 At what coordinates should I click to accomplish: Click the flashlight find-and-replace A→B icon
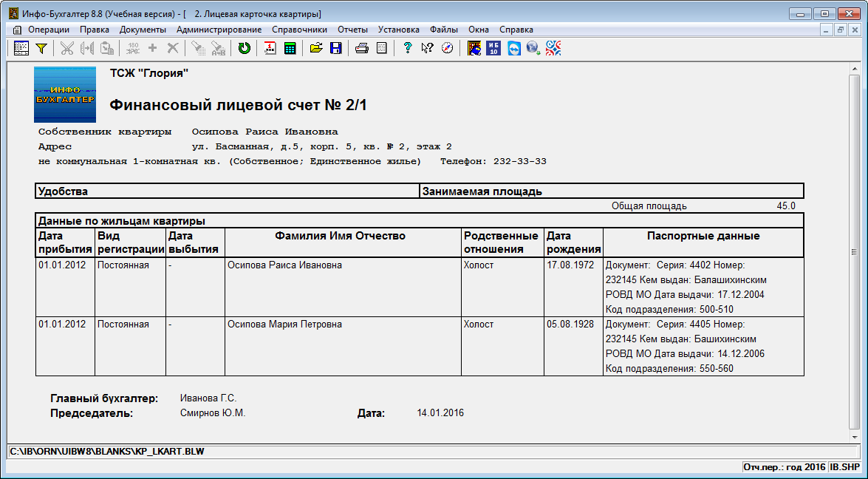click(218, 48)
